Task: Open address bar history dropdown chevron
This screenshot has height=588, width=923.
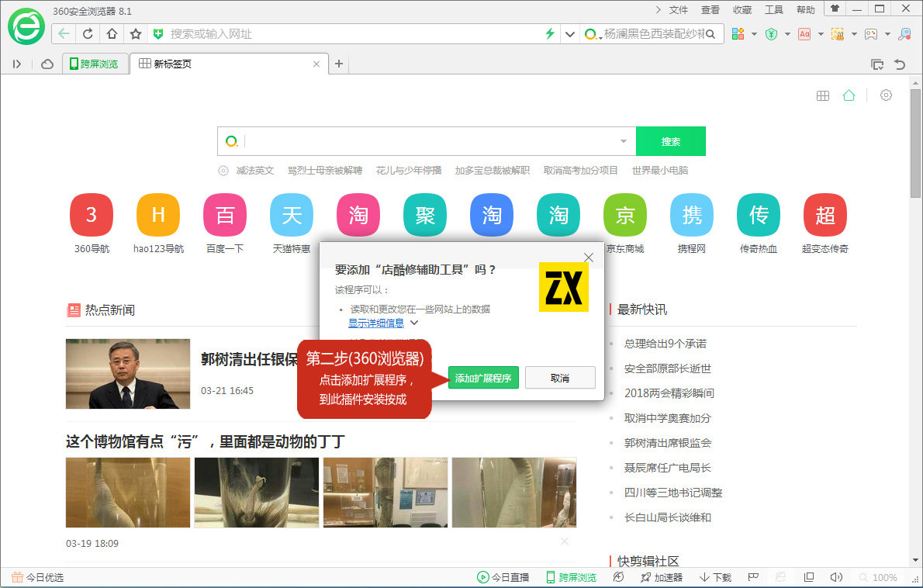Action: [569, 34]
